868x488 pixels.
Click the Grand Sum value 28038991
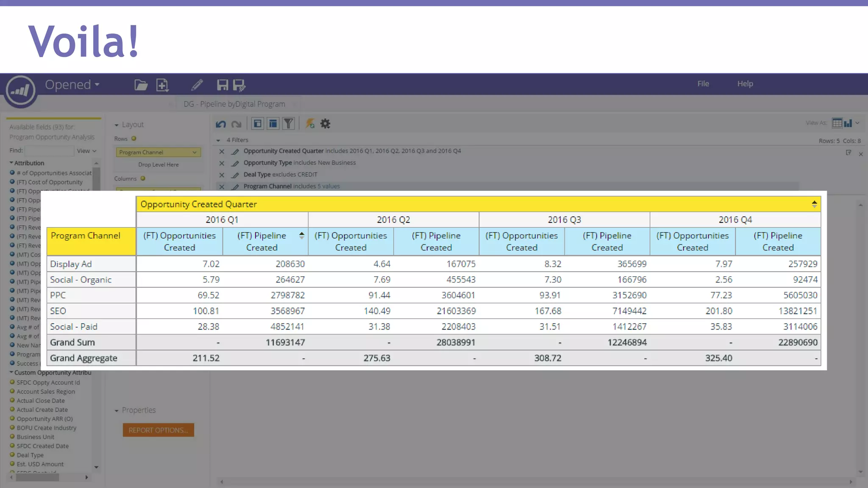tap(456, 342)
